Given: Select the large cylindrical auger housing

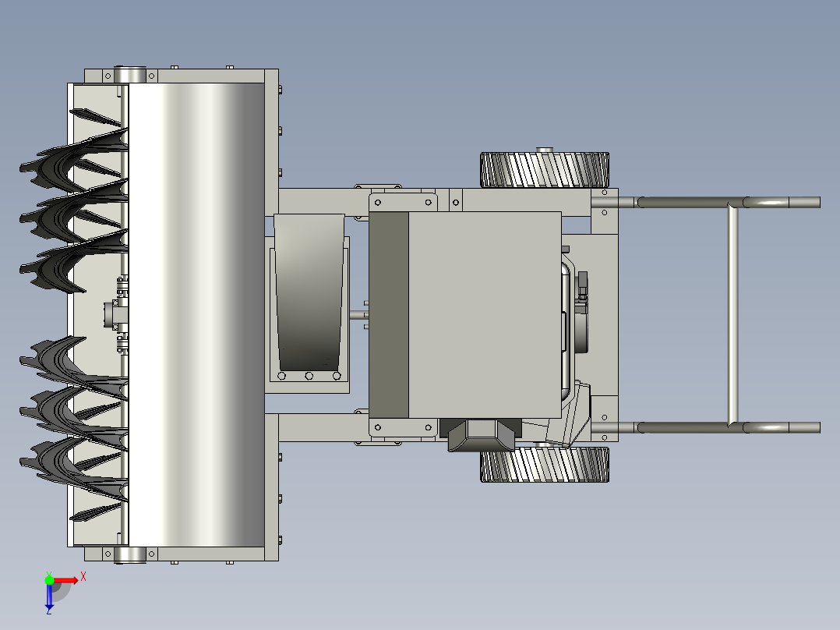Looking at the screenshot, I should (x=196, y=315).
